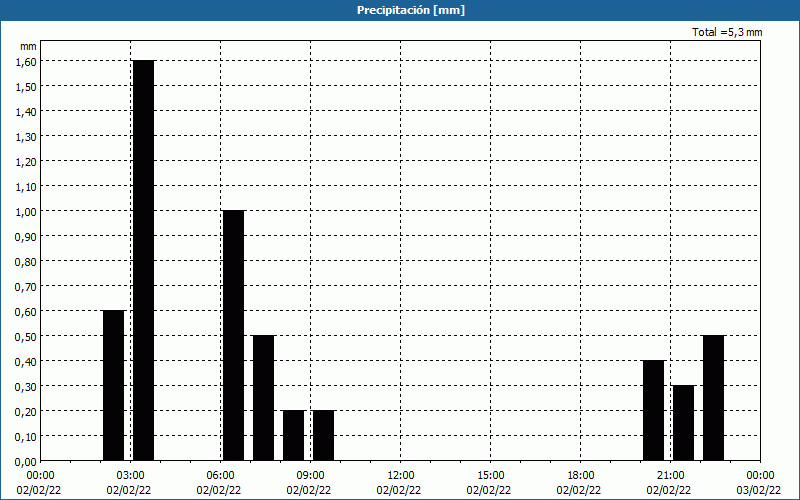
Task: Click the 0,50 mm bar after the 1,00 bar
Action: click(x=263, y=398)
